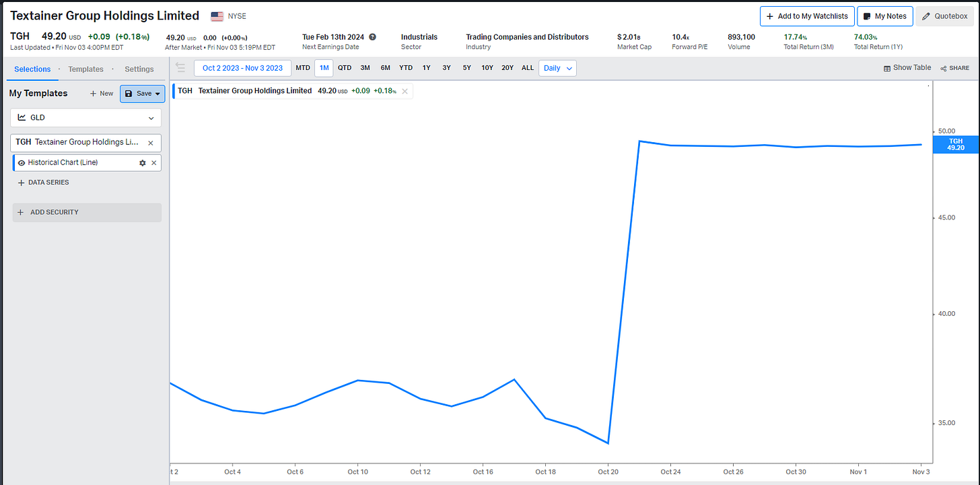This screenshot has height=485, width=980.
Task: Click the date range Oct 2 2023 - Nov 3 2023
Action: [242, 68]
